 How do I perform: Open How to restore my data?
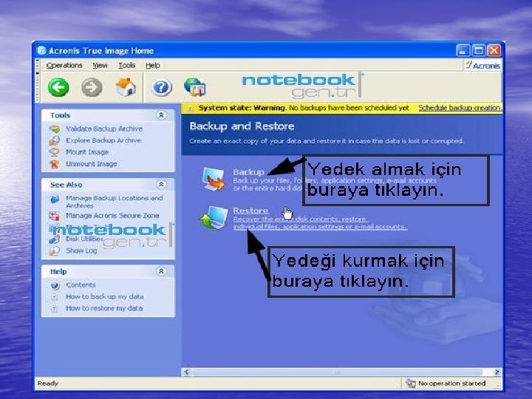coord(104,308)
